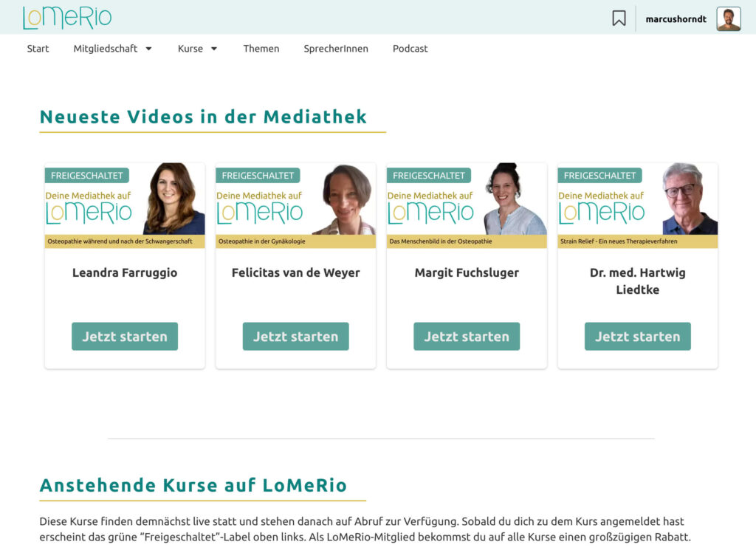
Task: Click Freigeschaltet label on Margit Fuchsluger card
Action: pyautogui.click(x=429, y=176)
